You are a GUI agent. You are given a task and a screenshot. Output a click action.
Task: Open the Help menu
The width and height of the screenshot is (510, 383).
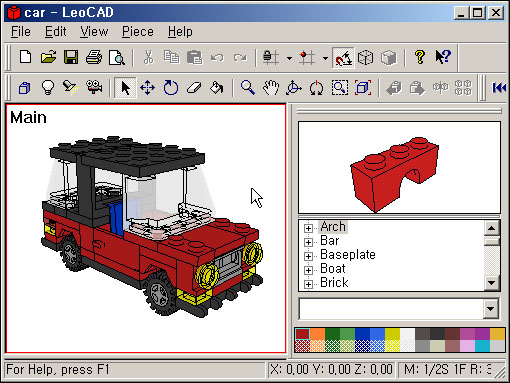click(180, 32)
